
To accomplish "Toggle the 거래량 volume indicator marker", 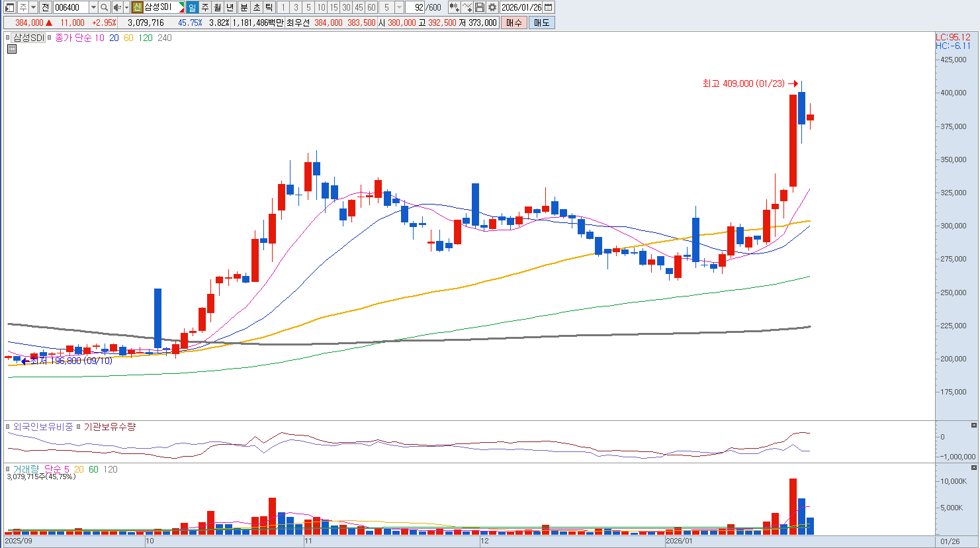I will pyautogui.click(x=9, y=469).
